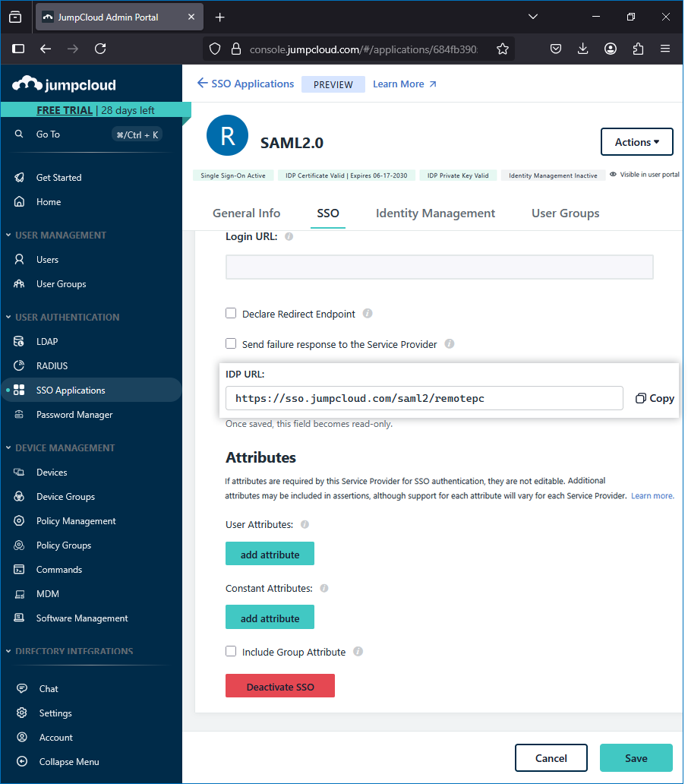
Task: Open the General Info tab
Action: tap(246, 213)
